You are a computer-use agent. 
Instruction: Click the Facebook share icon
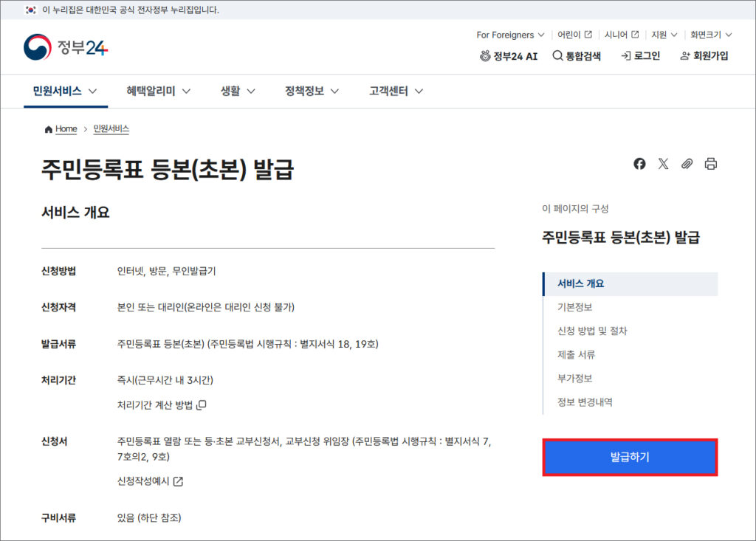pos(639,164)
